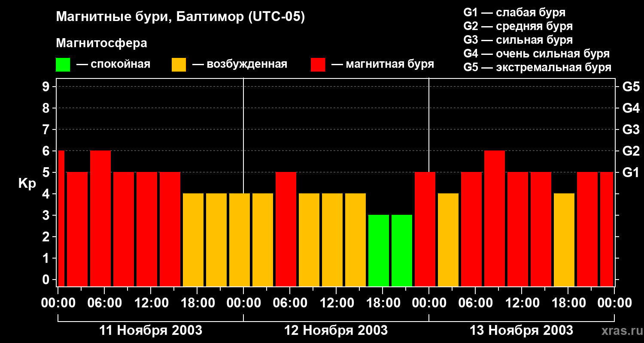Click the '— возбужденная' legend label

tap(240, 64)
